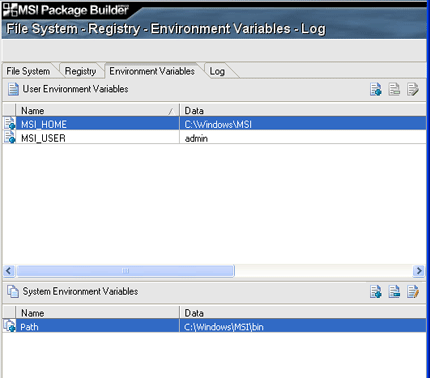
Task: Click the System Environment Variables documents icon
Action: (13, 291)
